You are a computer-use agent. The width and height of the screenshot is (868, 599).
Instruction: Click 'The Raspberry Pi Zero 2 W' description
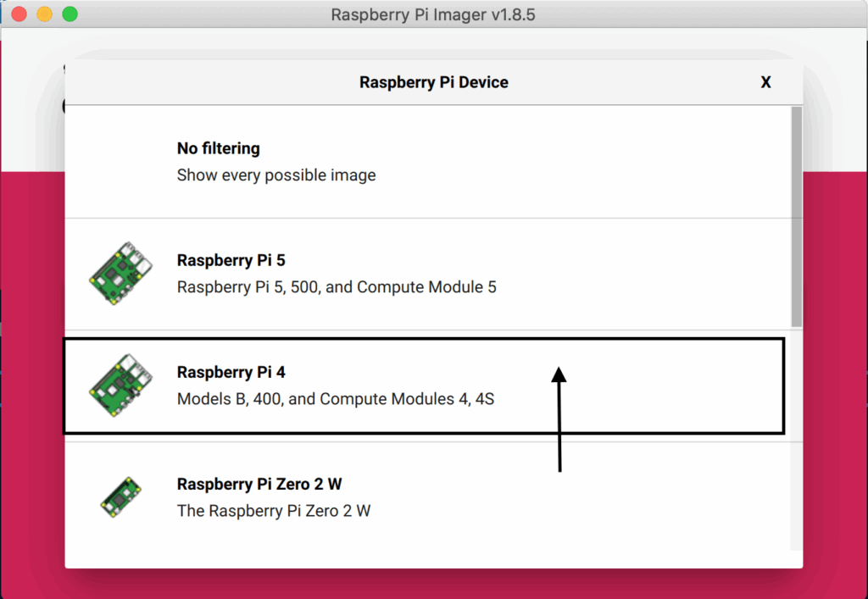click(274, 511)
